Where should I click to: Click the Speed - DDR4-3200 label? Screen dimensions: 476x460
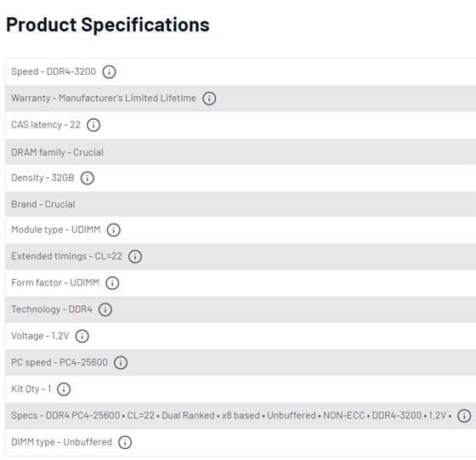pos(54,71)
